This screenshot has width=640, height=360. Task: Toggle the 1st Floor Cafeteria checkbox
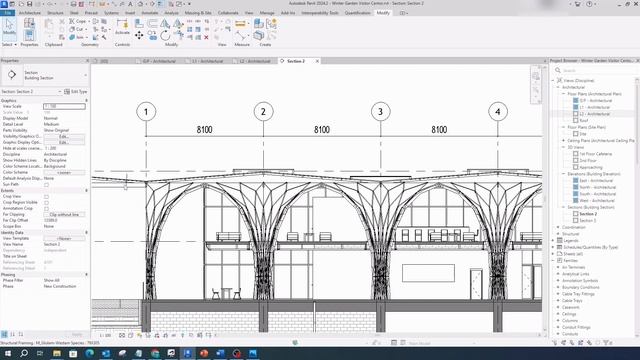coord(576,154)
